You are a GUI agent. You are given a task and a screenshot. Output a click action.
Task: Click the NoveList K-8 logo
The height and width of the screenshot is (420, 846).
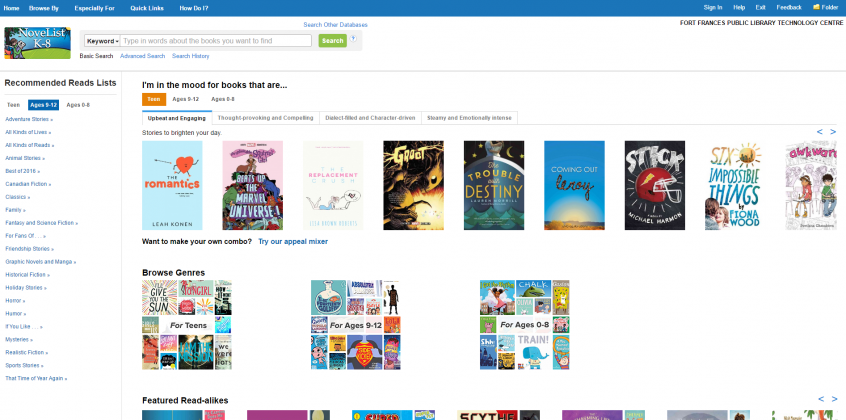point(37,43)
